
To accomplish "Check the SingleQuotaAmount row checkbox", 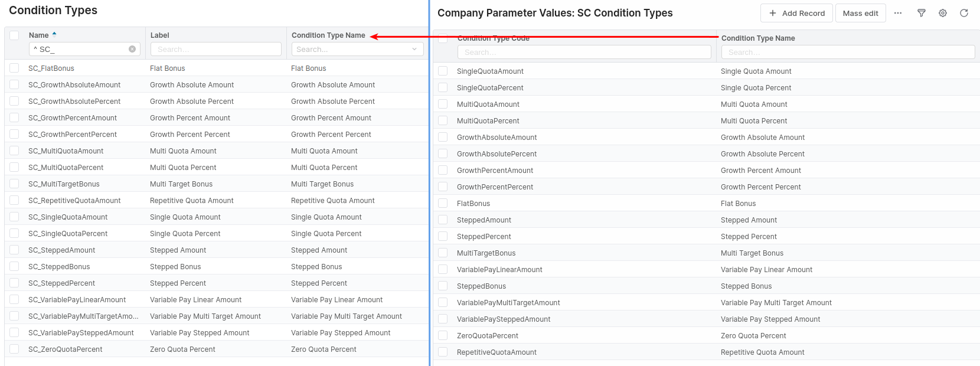I will click(x=443, y=71).
